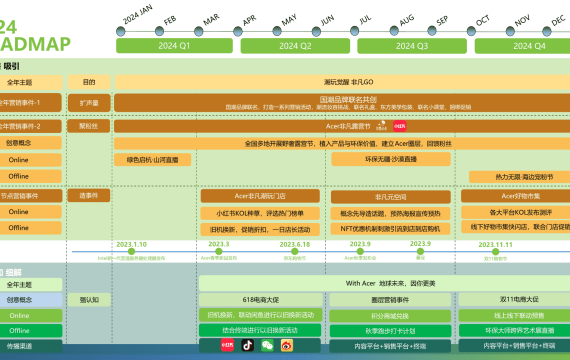Screen dimensions: 570x360
Task: Select the 国潮品牌联名共创 bar
Action: point(342,103)
